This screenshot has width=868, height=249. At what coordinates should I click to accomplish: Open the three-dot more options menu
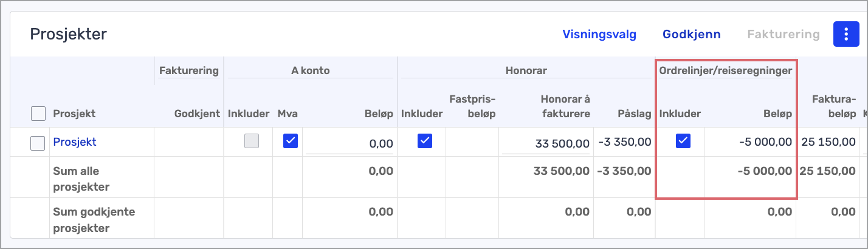click(846, 34)
